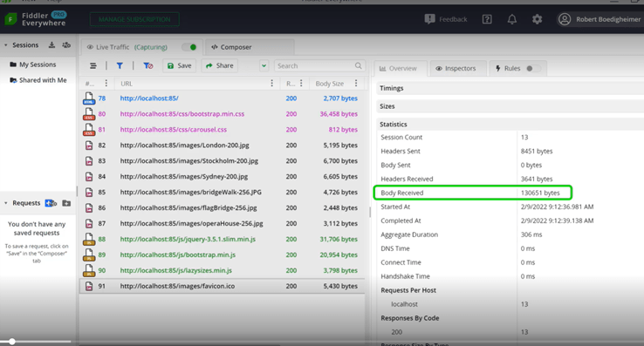Click the share sessions people icon
The image size is (644, 346).
66,44
